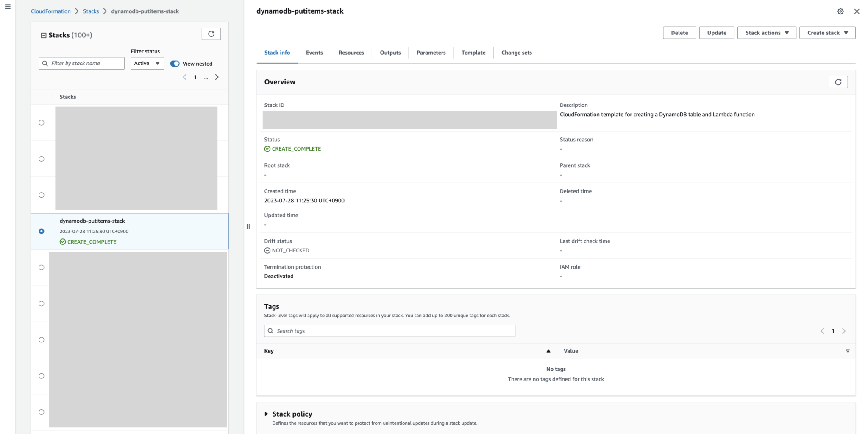Open the Events tab

tap(314, 52)
